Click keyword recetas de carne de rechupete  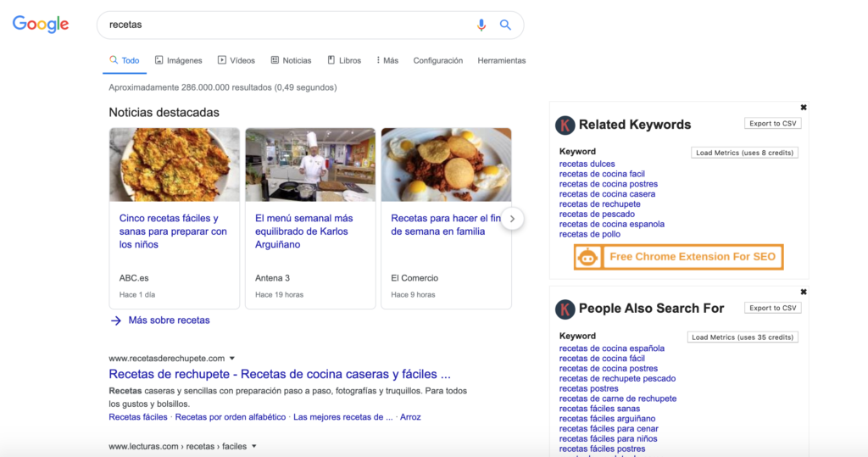[618, 398]
